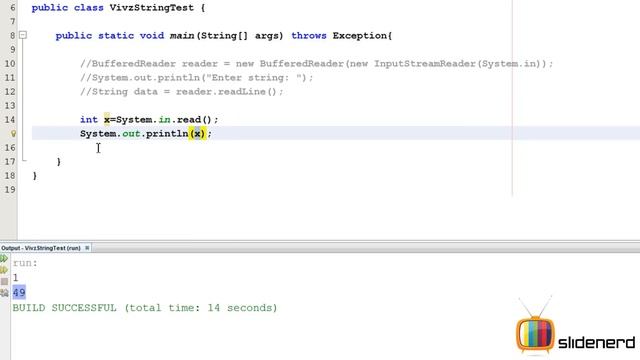Click line number 19 in gutter
This screenshot has width=640, height=360.
coord(10,189)
